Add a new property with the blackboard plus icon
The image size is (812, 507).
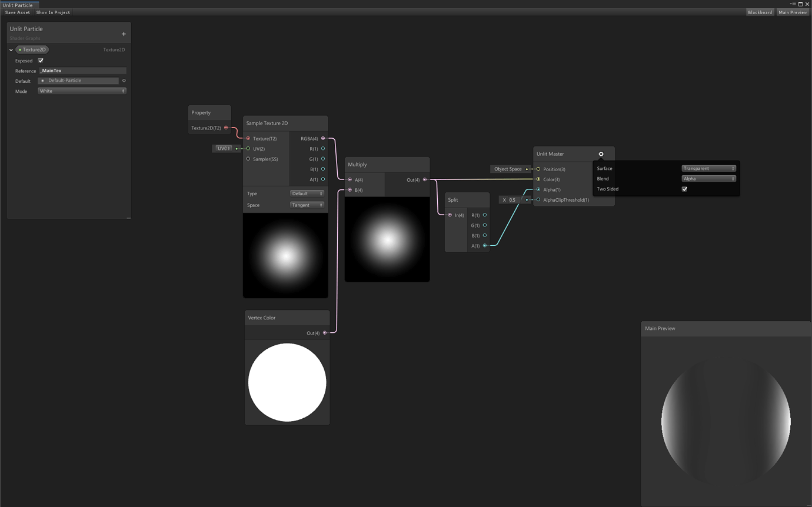(x=124, y=34)
